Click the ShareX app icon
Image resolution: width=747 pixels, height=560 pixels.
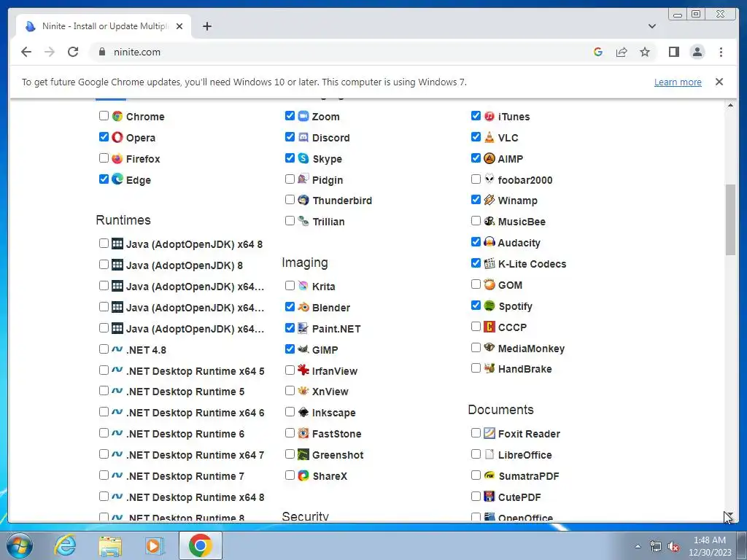click(303, 475)
